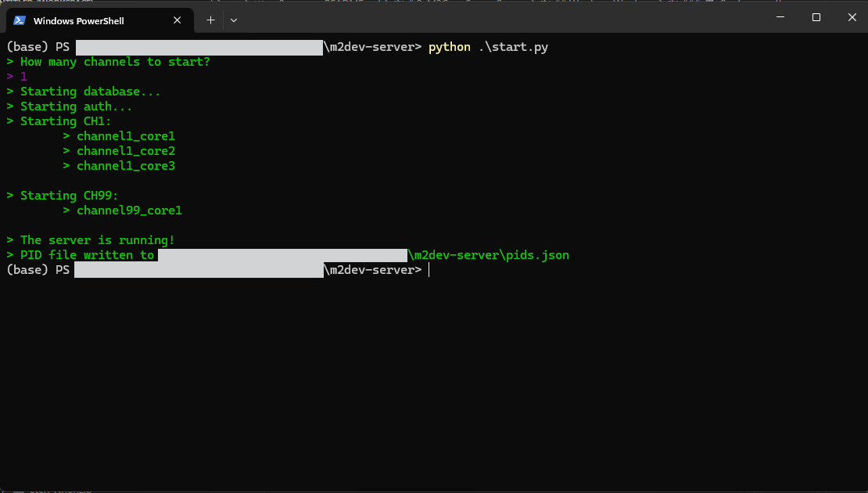Viewport: 868px width, 493px height.
Task: Click the PowerShell icon in the tab
Action: tap(20, 20)
